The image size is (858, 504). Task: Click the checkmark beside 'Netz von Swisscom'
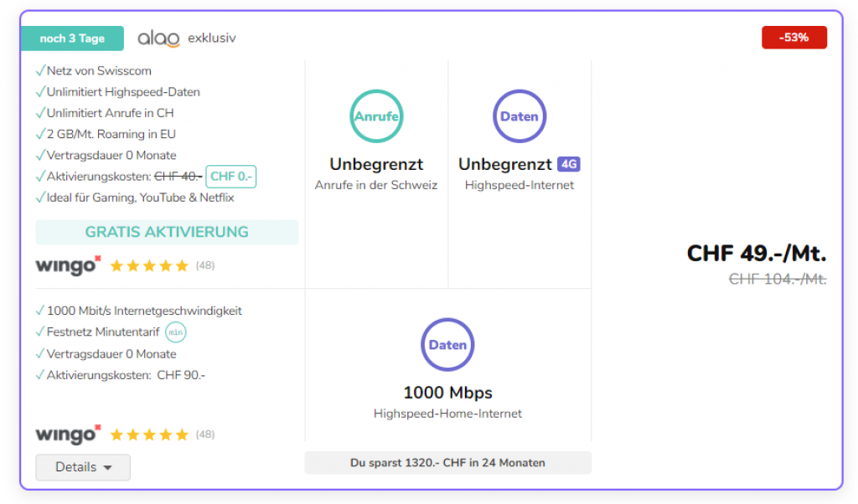(40, 71)
